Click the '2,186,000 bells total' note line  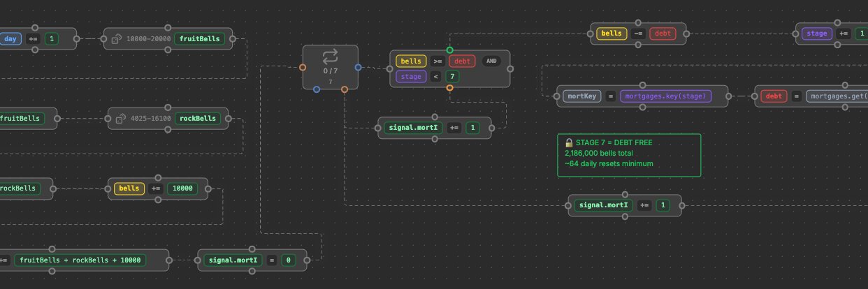pyautogui.click(x=599, y=153)
